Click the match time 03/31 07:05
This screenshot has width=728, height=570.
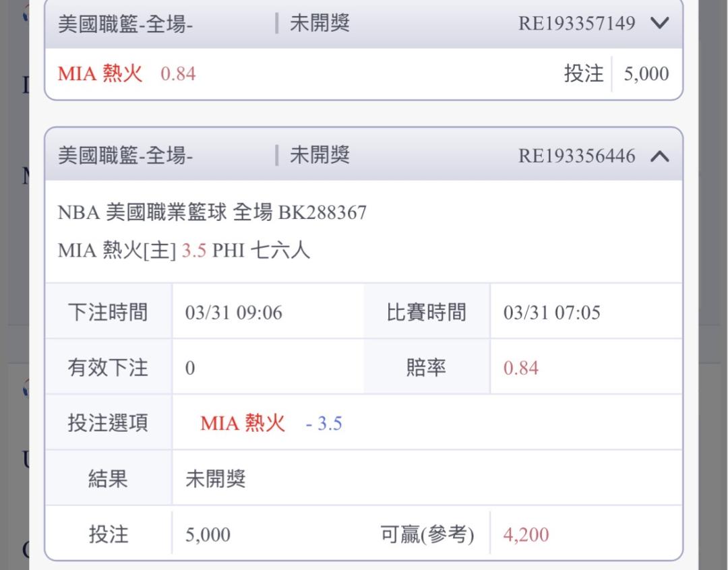551,313
